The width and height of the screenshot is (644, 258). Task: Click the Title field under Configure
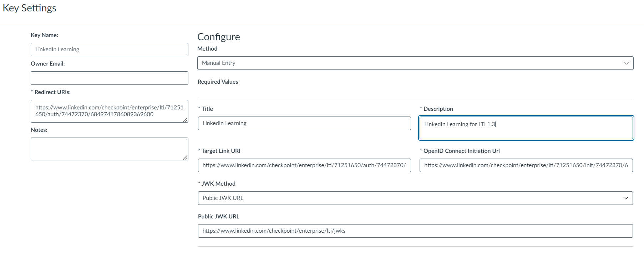[304, 123]
